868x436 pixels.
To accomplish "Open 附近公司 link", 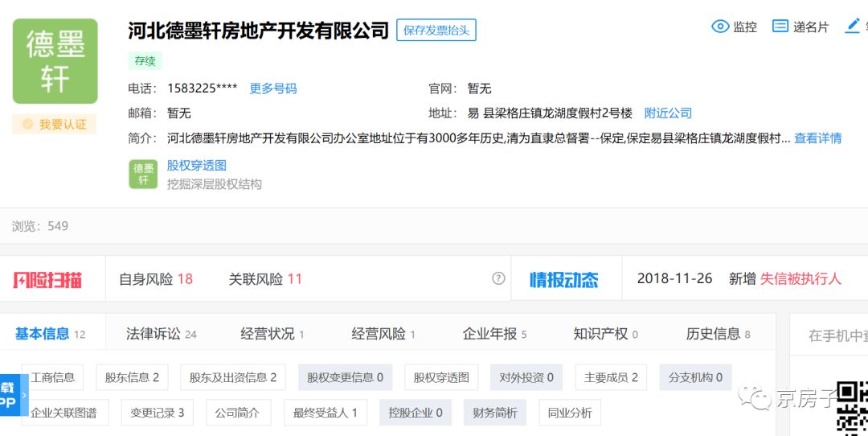I will point(668,113).
